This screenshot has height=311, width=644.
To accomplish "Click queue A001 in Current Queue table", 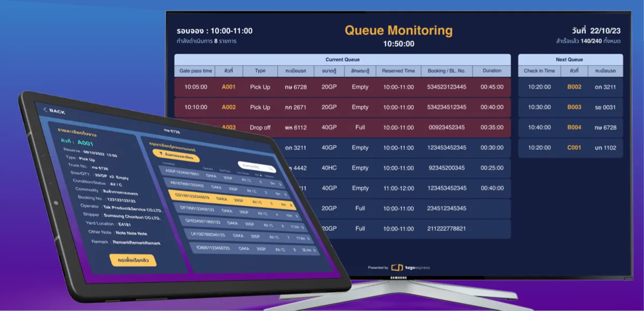I will click(x=229, y=87).
